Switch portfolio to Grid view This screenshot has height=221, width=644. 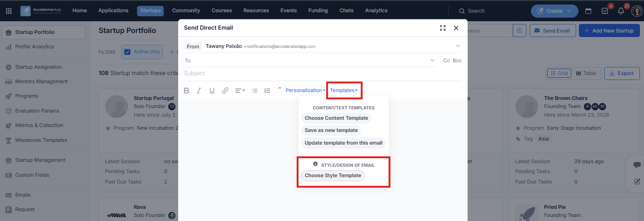point(559,73)
